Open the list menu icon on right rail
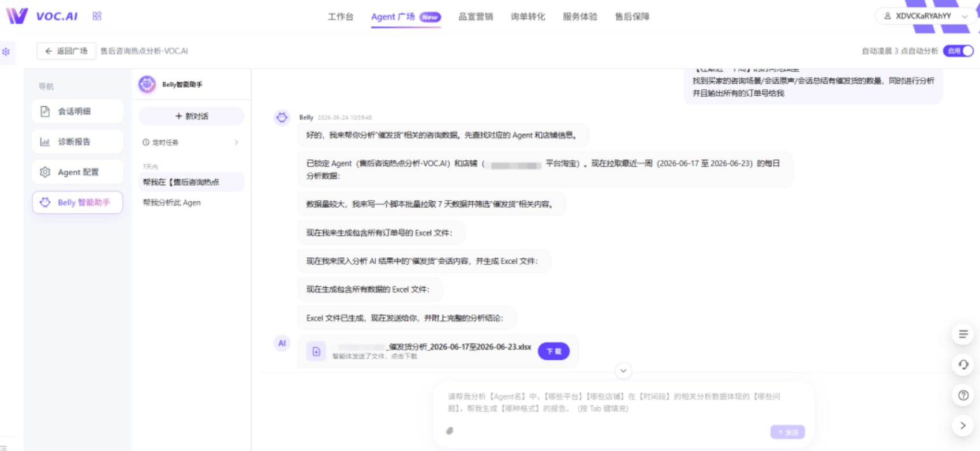Image resolution: width=980 pixels, height=451 pixels. (x=963, y=334)
